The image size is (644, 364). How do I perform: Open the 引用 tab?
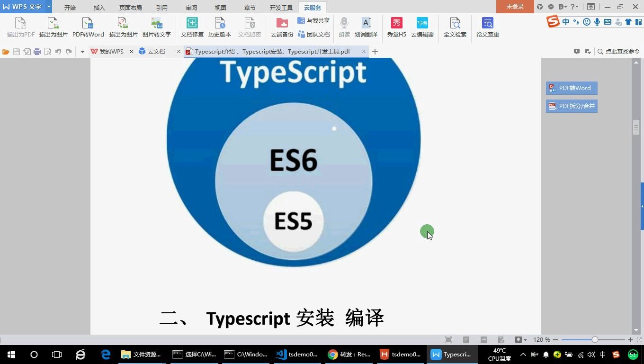coord(161,8)
